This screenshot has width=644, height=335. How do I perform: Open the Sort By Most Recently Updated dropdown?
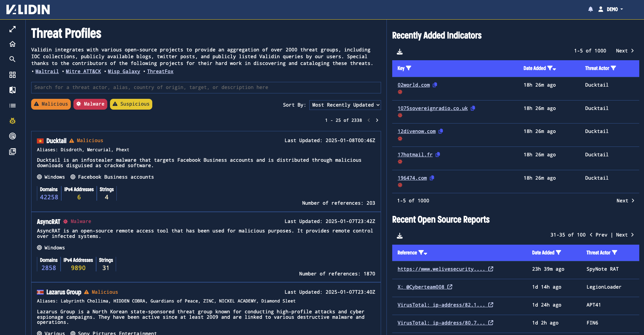pos(345,105)
